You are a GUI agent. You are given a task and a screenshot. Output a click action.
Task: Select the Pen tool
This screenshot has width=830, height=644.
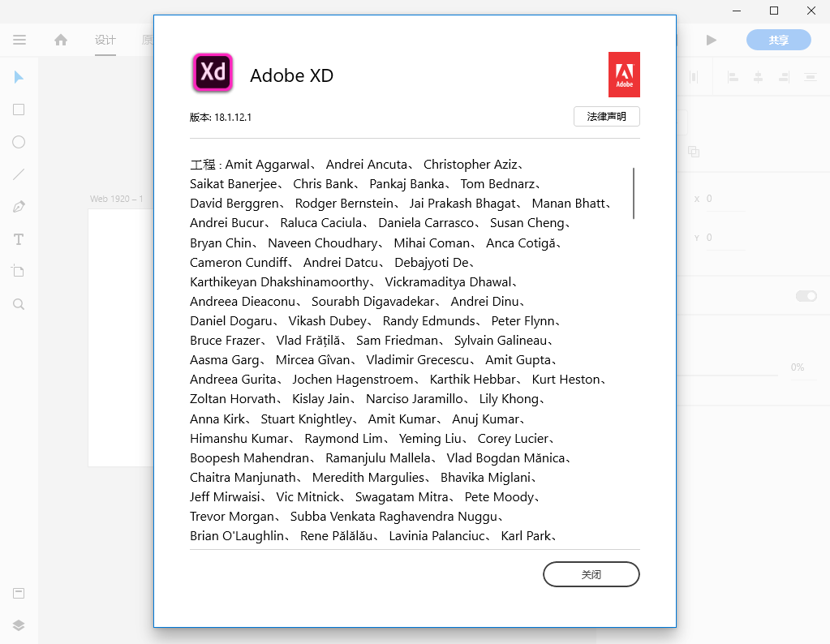click(19, 206)
